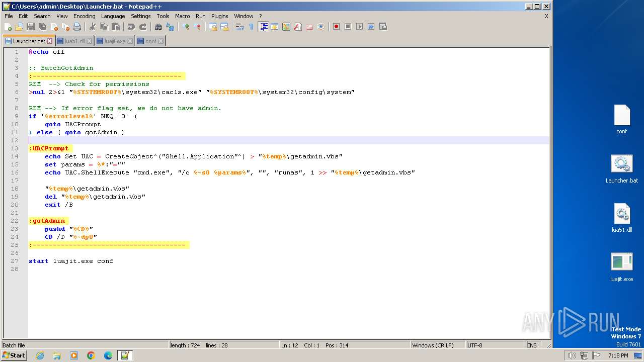Close the conf tab
This screenshot has height=362, width=644.
pyautogui.click(x=161, y=41)
